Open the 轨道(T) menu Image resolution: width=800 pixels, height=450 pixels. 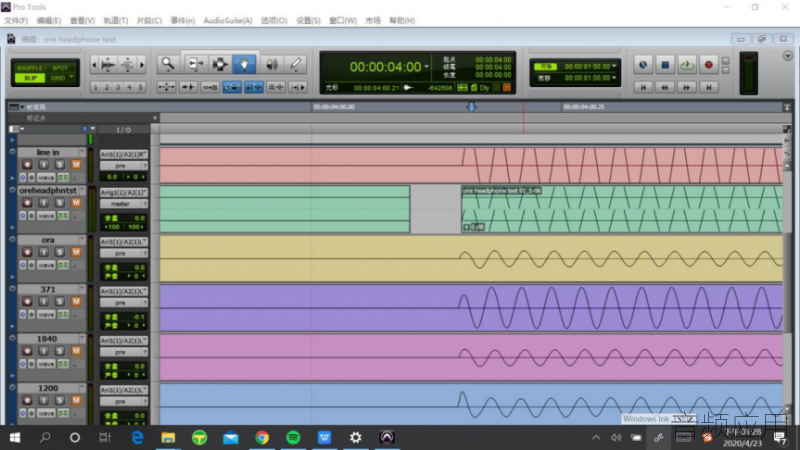[116, 20]
